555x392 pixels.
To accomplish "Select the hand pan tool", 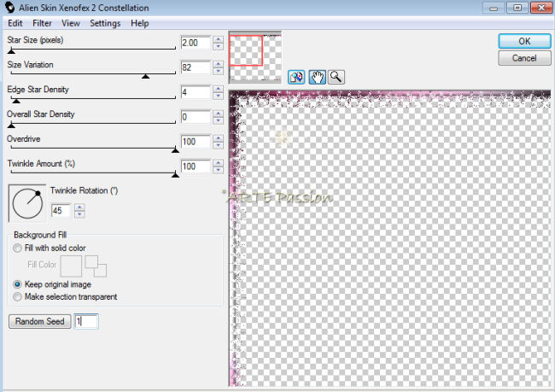I will (x=317, y=77).
